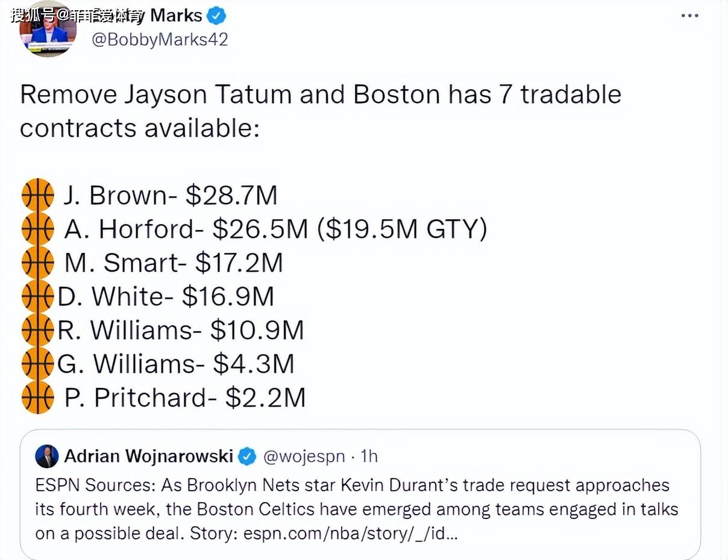This screenshot has height=560, width=728.
Task: Open the three-dot more options menu
Action: pyautogui.click(x=689, y=15)
